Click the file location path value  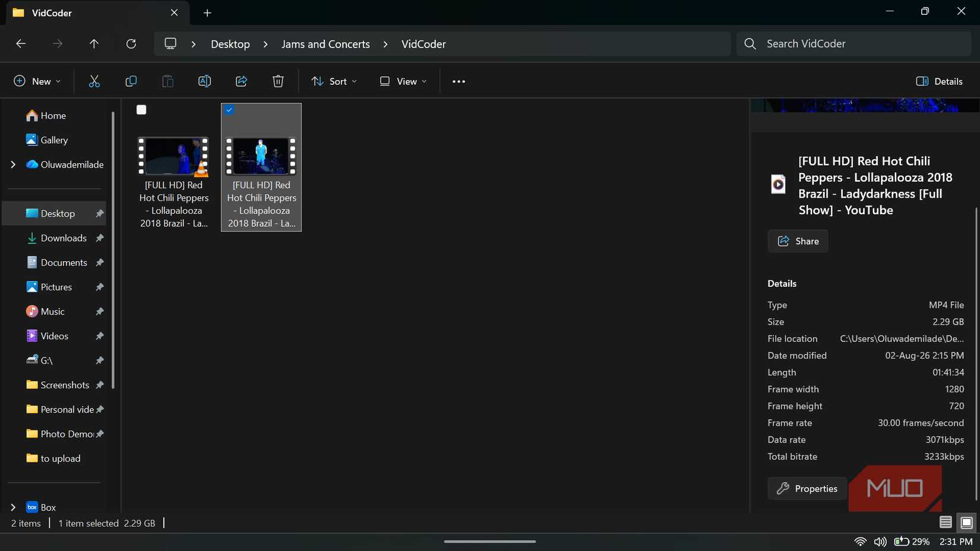902,338
